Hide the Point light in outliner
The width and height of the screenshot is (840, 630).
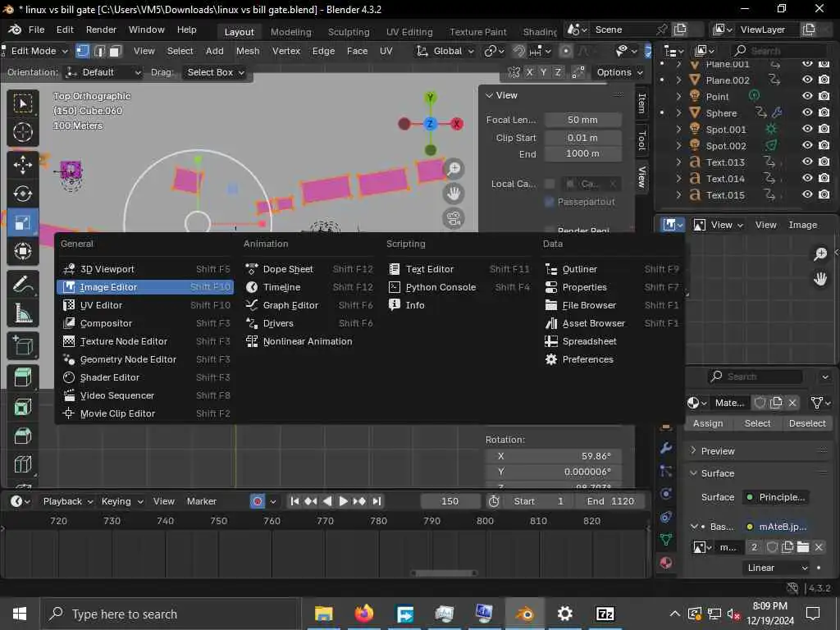click(x=807, y=96)
